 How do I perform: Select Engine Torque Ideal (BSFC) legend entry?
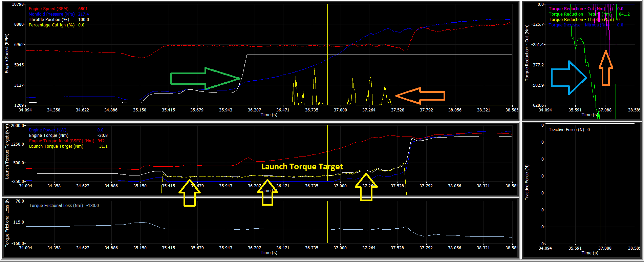tap(61, 141)
